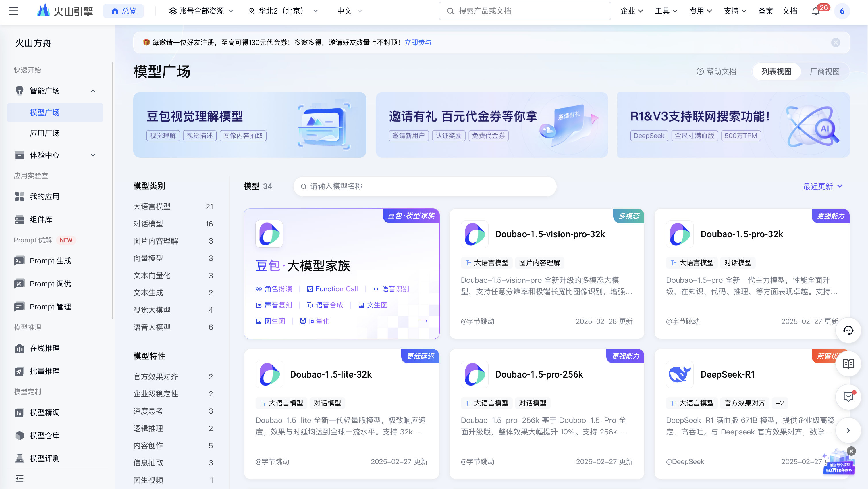This screenshot has width=868, height=489.
Task: Close the invitation banner
Action: 836,43
